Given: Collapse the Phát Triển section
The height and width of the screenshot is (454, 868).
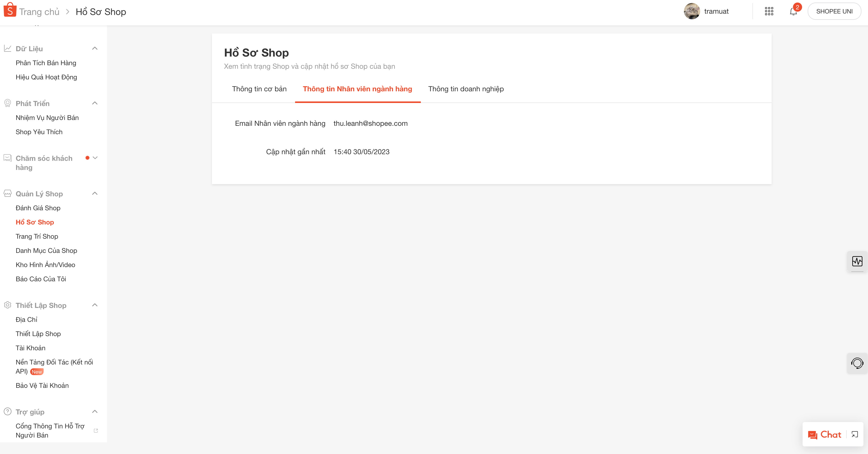Looking at the screenshot, I should tap(95, 103).
